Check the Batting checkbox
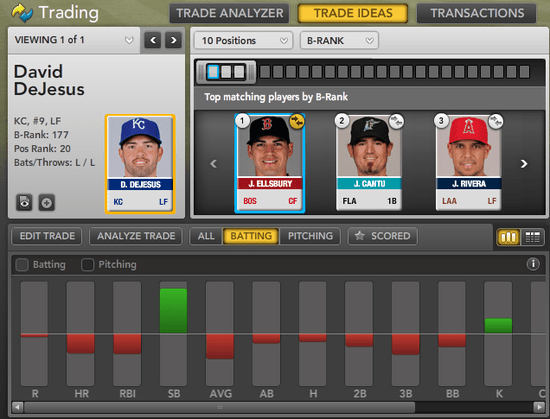Viewport: 550px width, 419px height. (x=22, y=265)
